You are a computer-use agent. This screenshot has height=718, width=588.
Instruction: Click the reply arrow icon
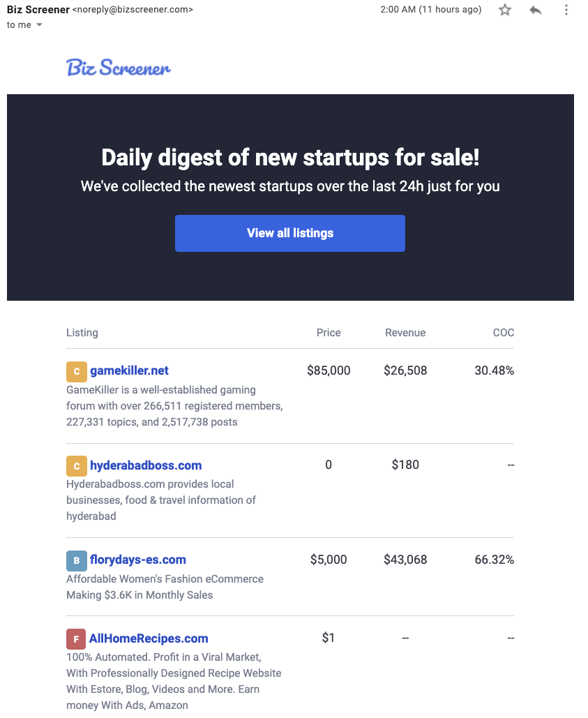536,10
